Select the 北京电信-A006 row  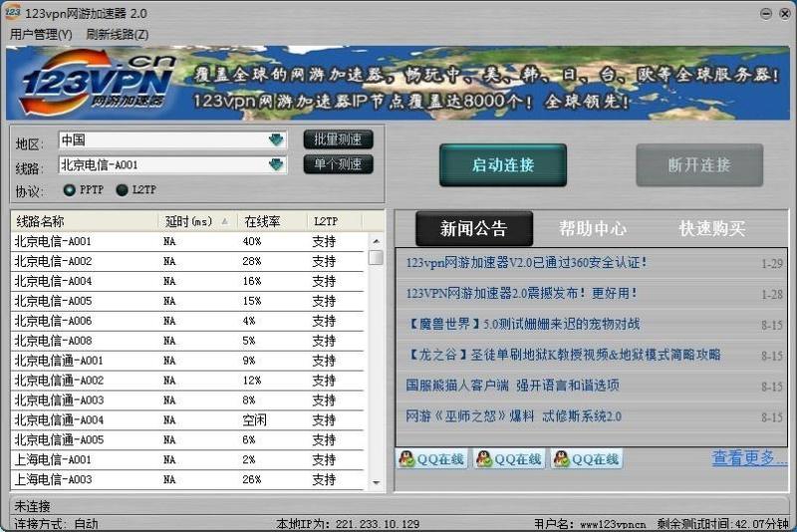pyautogui.click(x=187, y=321)
